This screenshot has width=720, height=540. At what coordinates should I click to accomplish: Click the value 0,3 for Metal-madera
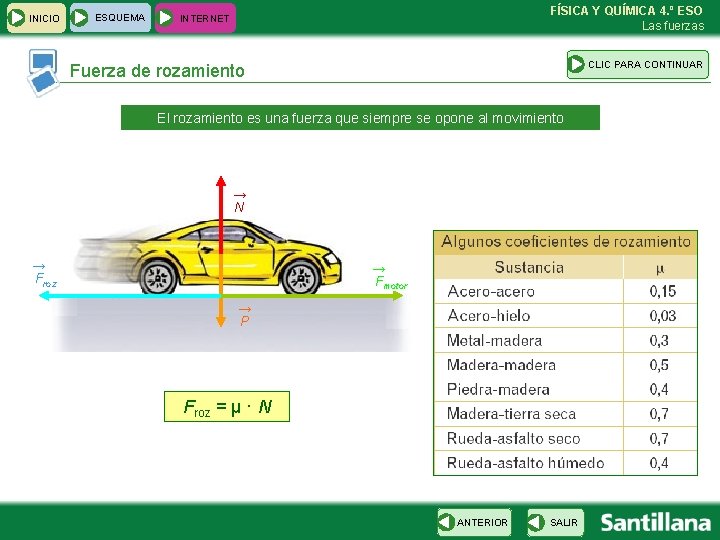[x=659, y=340]
